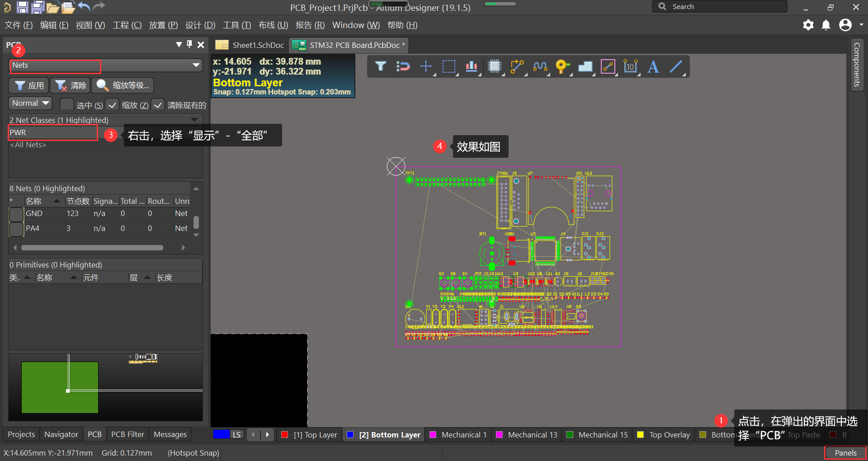Image resolution: width=868 pixels, height=461 pixels.
Task: Open the Components side panel tab
Action: (857, 64)
